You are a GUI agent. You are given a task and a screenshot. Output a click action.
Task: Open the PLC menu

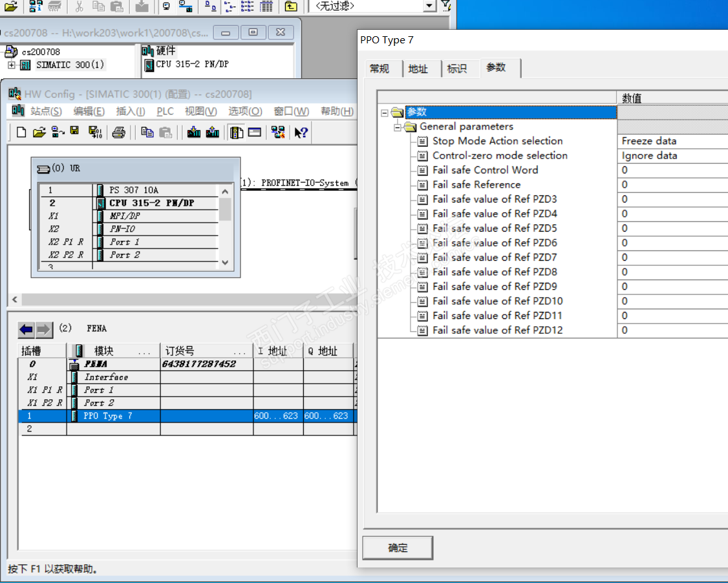click(x=165, y=111)
